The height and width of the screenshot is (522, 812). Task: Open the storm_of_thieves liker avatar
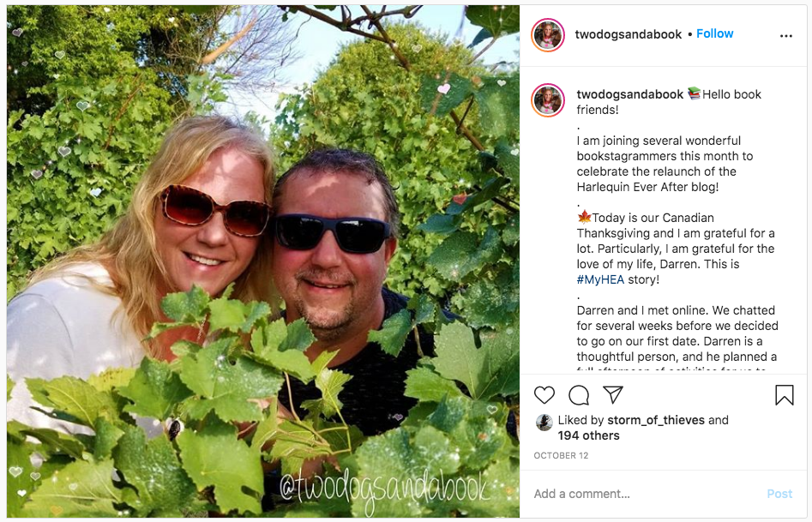pos(544,423)
